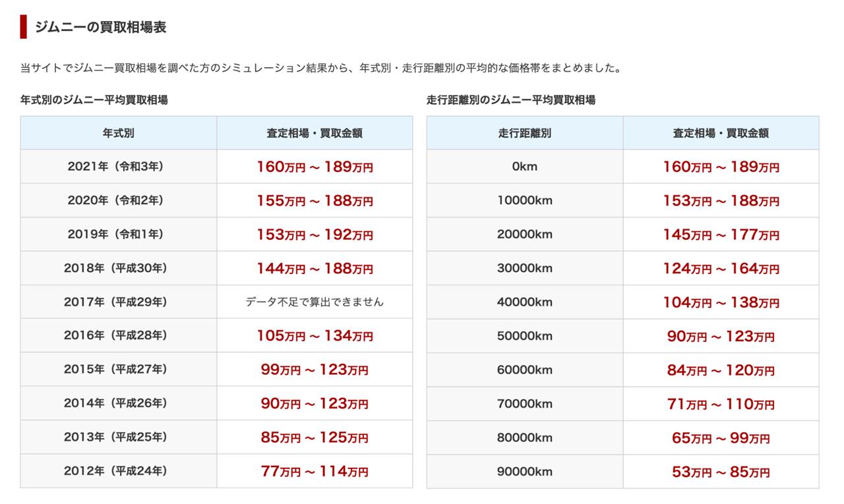
Task: Select the 年式別 column header
Action: (119, 132)
